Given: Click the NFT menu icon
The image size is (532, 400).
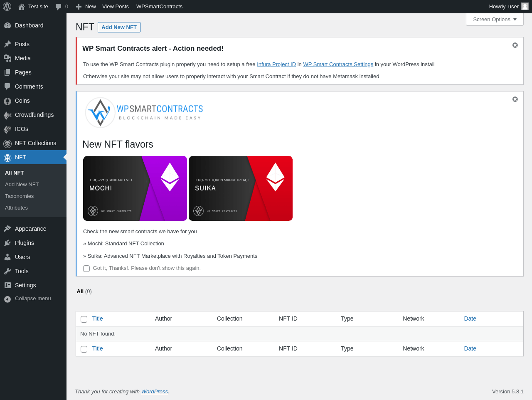Looking at the screenshot, I should tap(7, 158).
